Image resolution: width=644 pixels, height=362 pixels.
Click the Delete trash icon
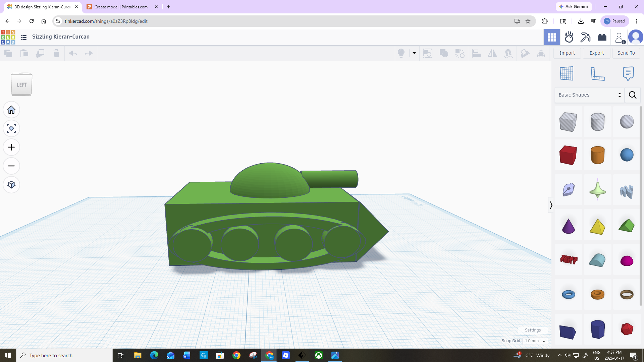56,53
